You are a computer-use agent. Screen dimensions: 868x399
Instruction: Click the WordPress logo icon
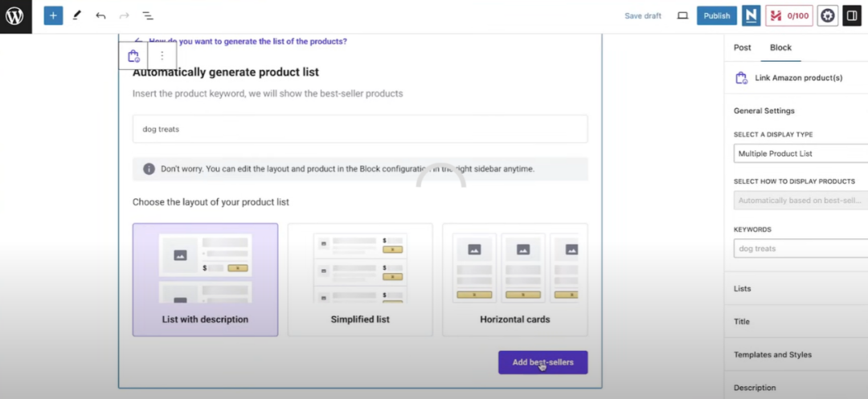point(15,16)
